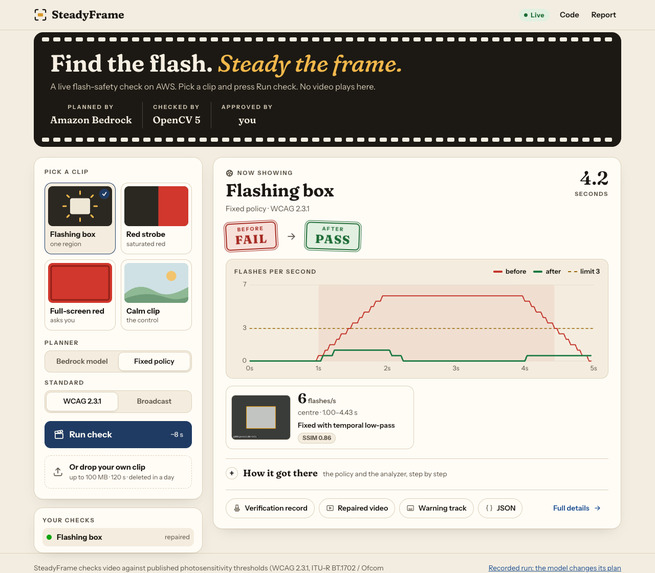Toggle the after series in chart legend
This screenshot has width=655, height=573.
(547, 271)
